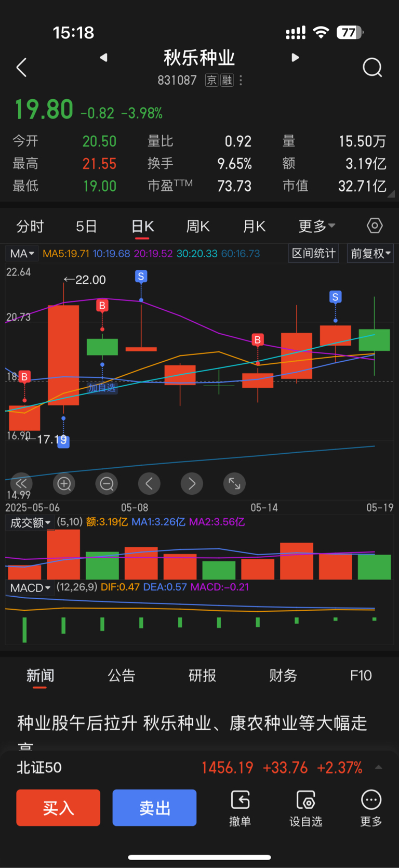Go to next stock with right triangle
The image size is (399, 868).
coord(295,57)
